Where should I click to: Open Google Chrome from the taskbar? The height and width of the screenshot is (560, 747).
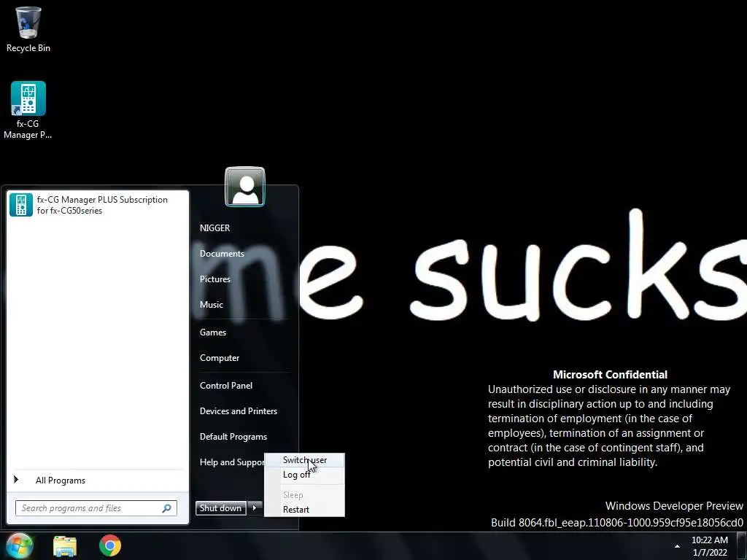[x=110, y=545]
